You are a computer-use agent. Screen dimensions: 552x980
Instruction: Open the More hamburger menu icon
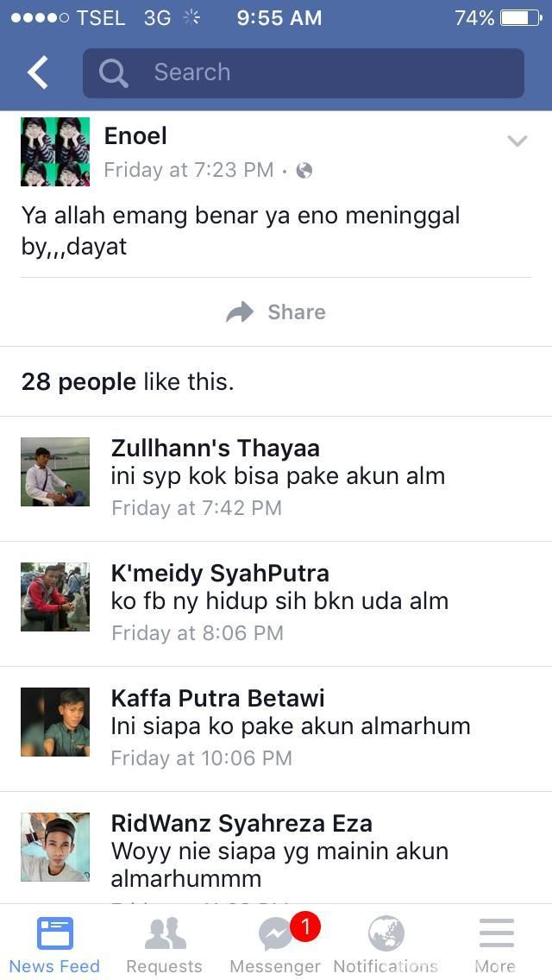(496, 933)
